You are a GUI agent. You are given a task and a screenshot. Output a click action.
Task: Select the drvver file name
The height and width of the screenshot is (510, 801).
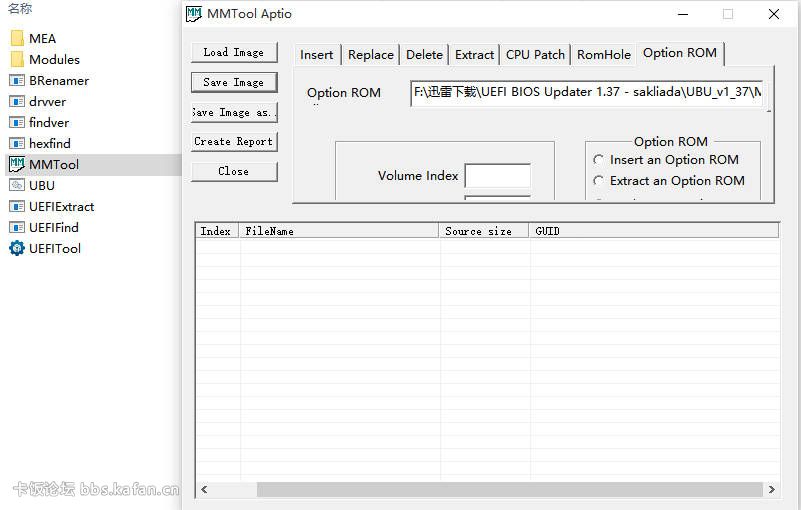coord(48,102)
